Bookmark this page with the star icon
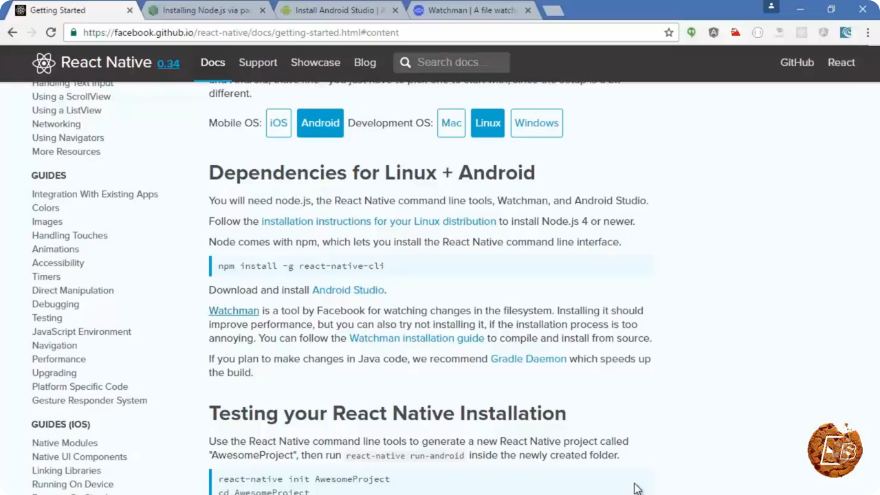Viewport: 880px width, 495px height. pos(668,33)
